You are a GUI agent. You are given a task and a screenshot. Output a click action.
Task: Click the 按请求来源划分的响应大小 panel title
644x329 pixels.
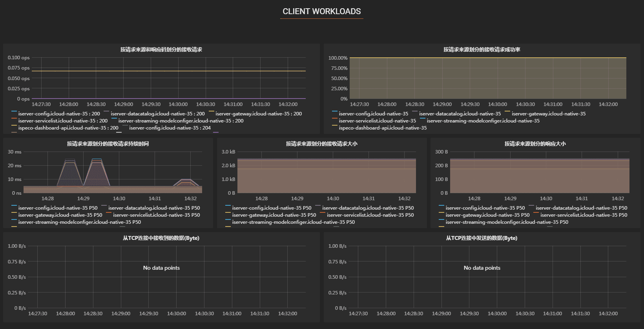[x=535, y=144]
